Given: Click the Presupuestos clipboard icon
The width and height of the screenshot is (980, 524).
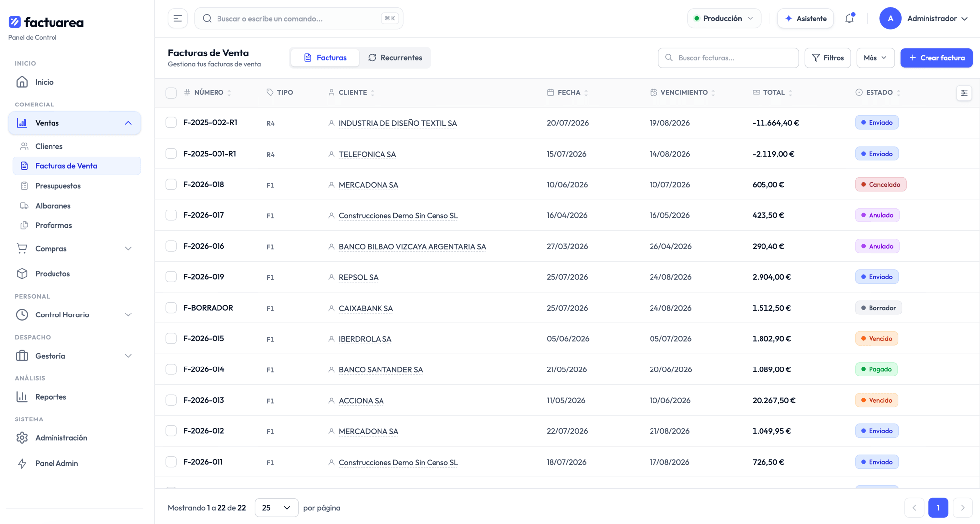Looking at the screenshot, I should [24, 186].
